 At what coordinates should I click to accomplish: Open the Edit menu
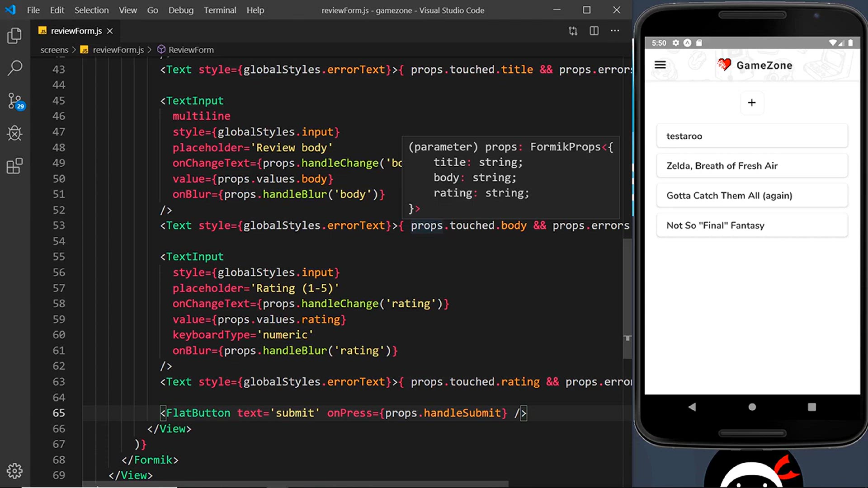(57, 10)
